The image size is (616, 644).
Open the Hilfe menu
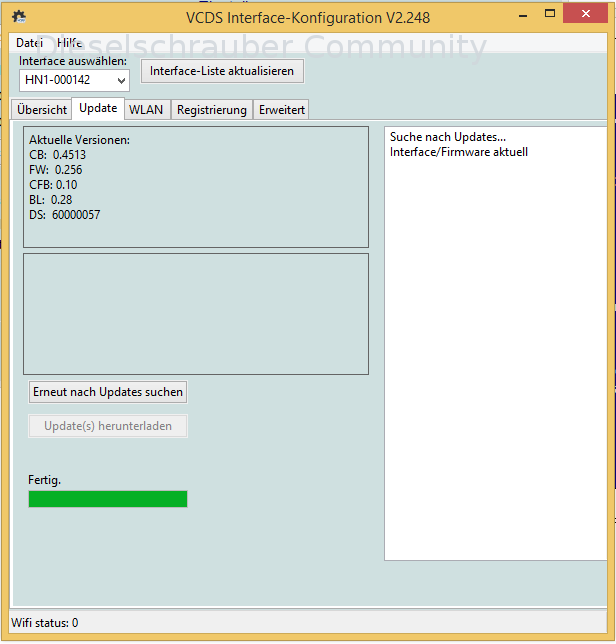click(x=69, y=43)
